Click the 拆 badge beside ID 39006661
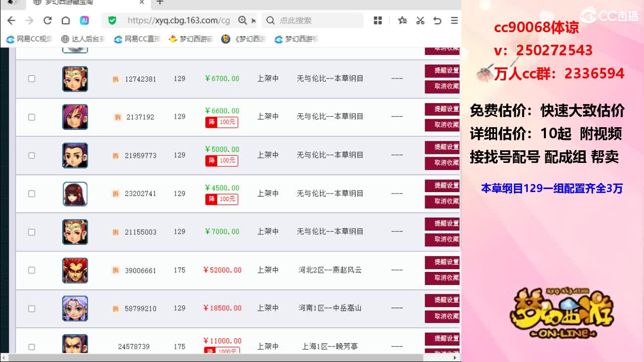Screen dimensions: 644x362 pyautogui.click(x=116, y=270)
